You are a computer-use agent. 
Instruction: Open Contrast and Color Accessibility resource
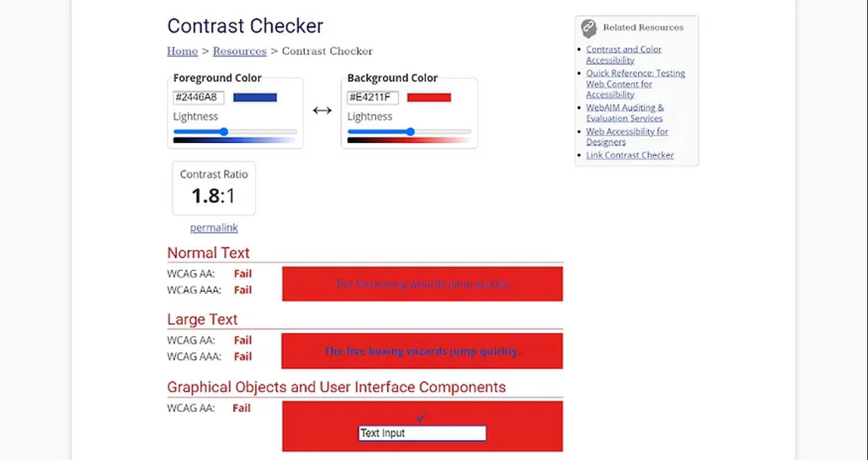(x=624, y=54)
